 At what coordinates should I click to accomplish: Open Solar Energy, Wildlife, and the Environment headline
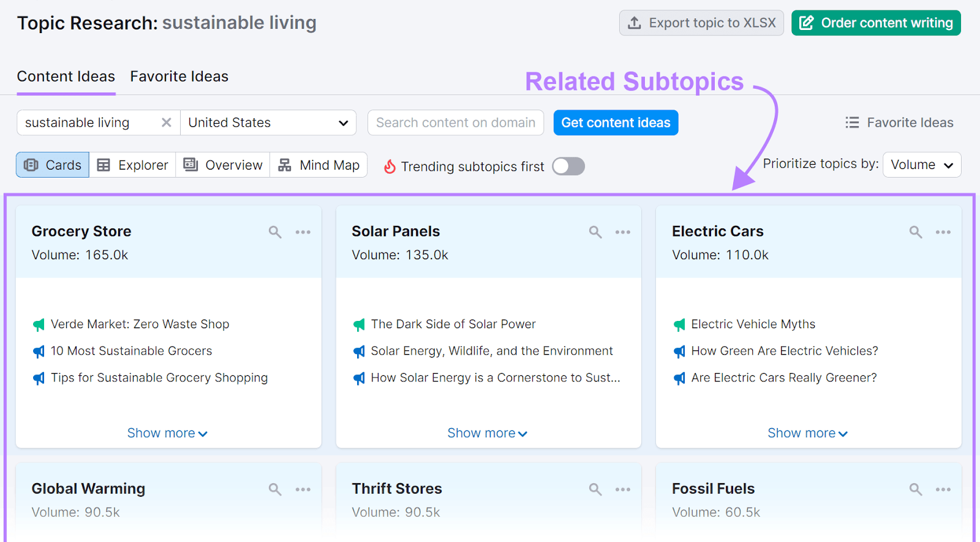pyautogui.click(x=492, y=351)
